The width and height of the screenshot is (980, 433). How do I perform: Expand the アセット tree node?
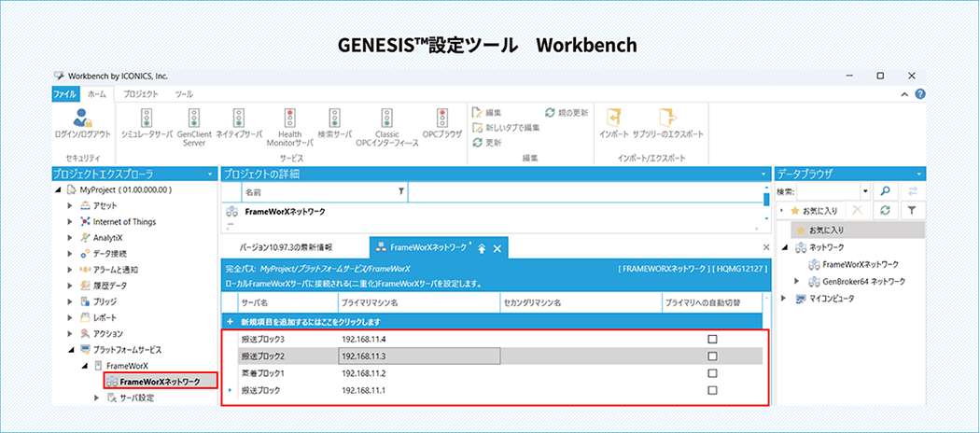click(x=70, y=205)
